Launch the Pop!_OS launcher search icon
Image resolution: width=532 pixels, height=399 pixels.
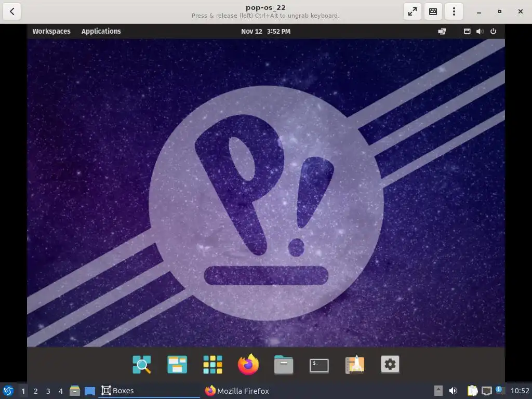tap(141, 364)
